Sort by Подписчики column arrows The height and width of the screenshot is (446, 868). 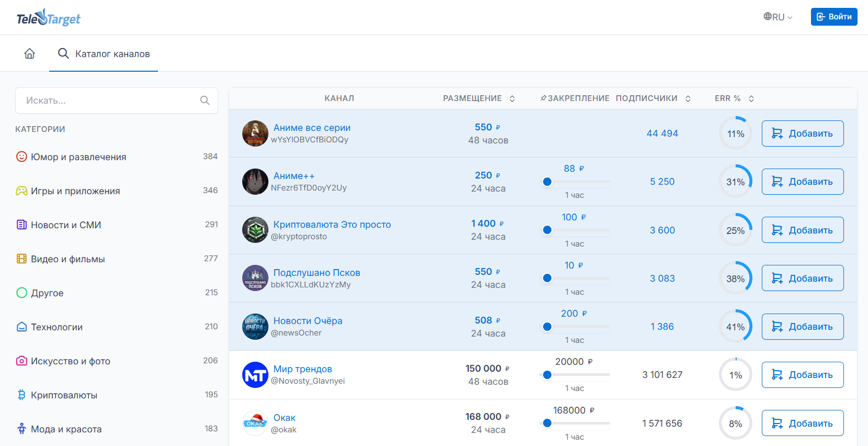[x=688, y=98]
